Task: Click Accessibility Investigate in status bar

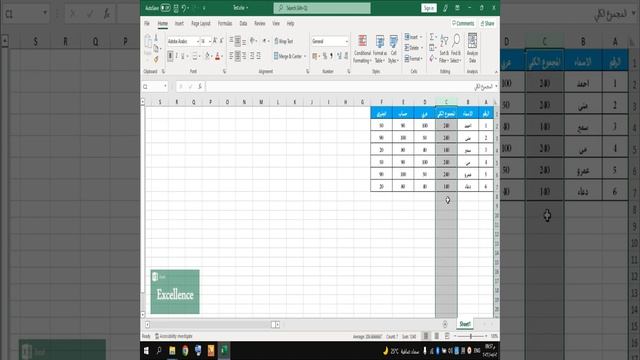Action: click(x=174, y=336)
